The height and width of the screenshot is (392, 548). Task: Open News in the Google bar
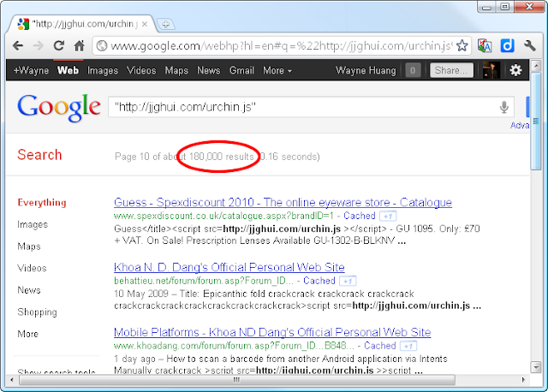pos(209,70)
